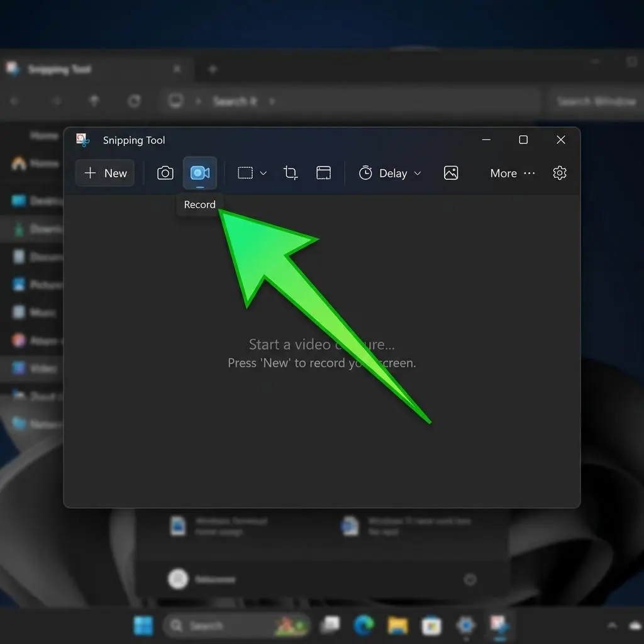Open Microsoft Store from the taskbar
The image size is (644, 644).
click(x=431, y=626)
